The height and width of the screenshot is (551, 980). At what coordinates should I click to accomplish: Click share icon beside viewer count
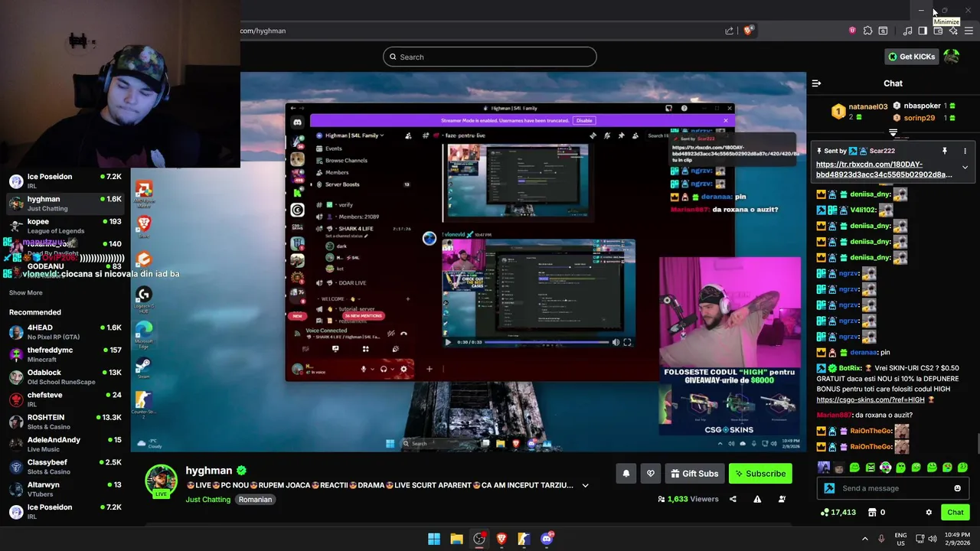(x=733, y=499)
